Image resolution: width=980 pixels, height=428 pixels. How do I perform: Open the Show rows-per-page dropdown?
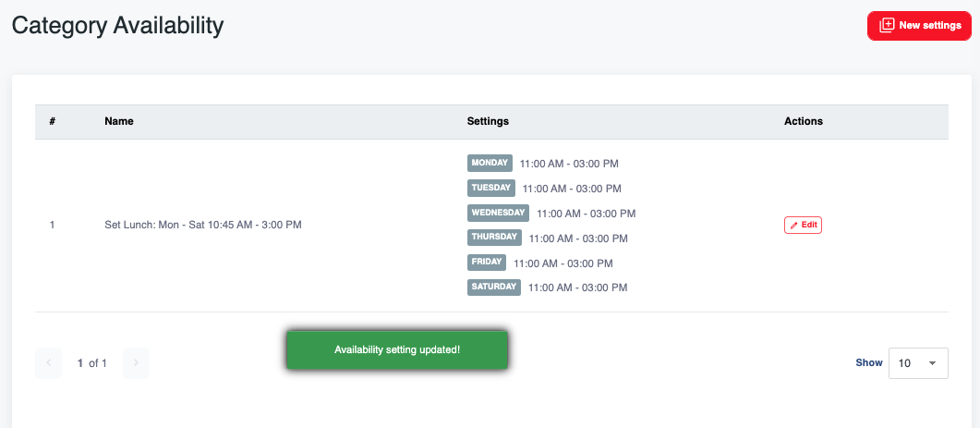(918, 363)
